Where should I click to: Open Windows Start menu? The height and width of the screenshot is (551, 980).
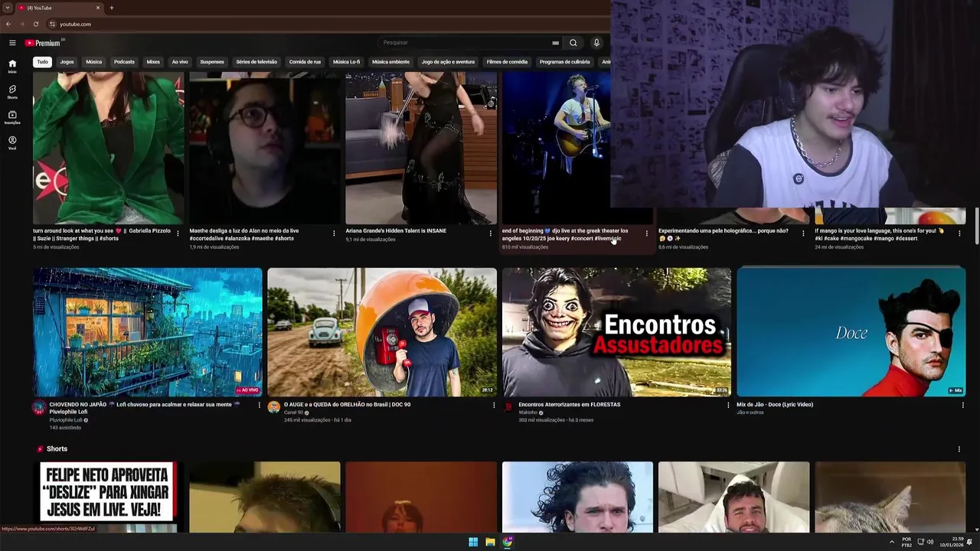coord(473,542)
